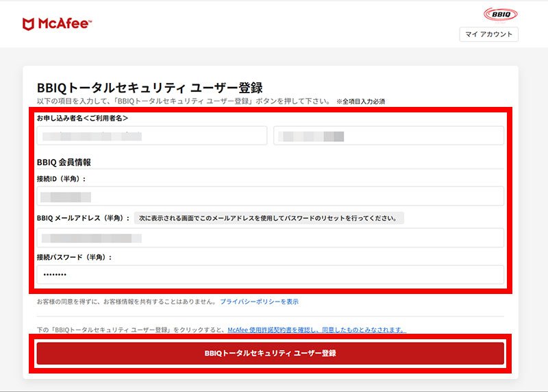Click the ※全項目入力必須 note
Screen dimensions: 548x392
tap(361, 101)
